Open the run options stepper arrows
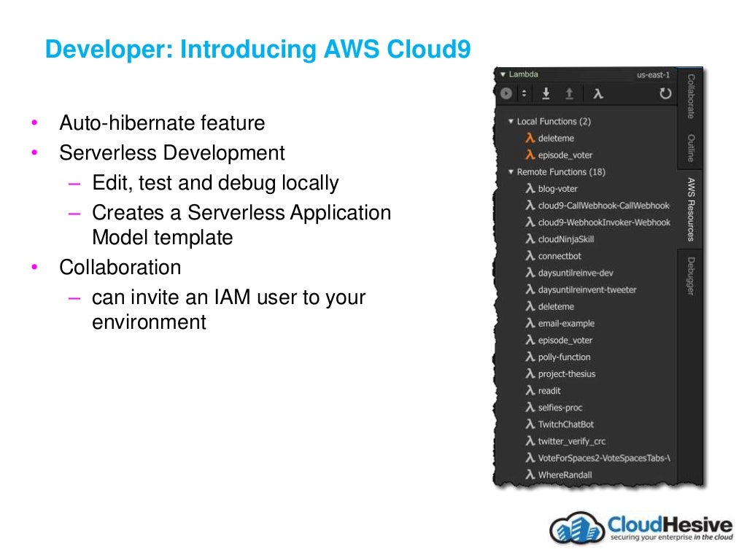This screenshot has height=560, width=747. 524,93
